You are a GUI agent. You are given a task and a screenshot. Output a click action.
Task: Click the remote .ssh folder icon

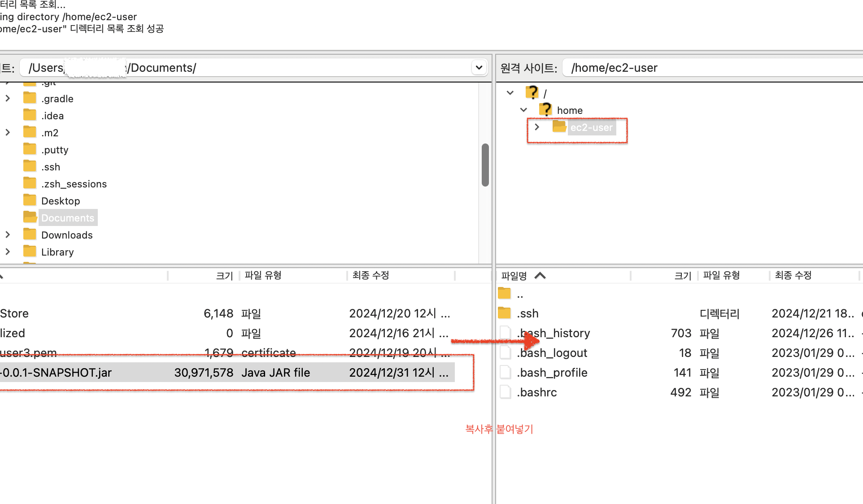pyautogui.click(x=505, y=313)
